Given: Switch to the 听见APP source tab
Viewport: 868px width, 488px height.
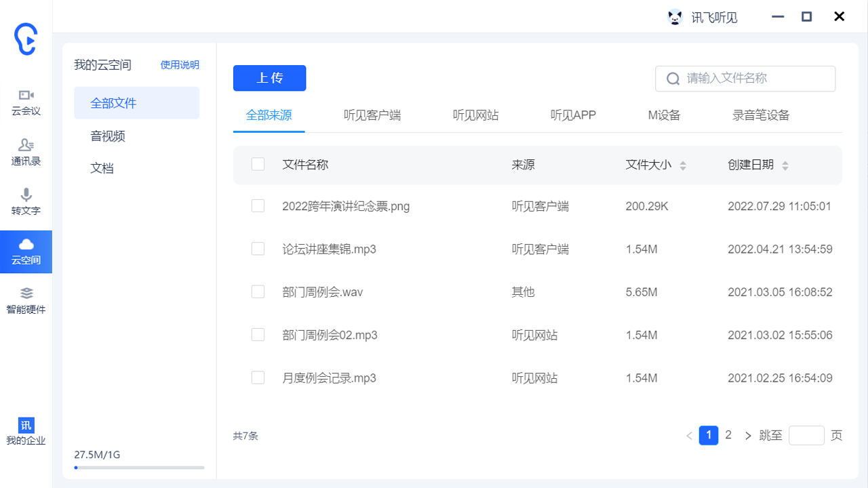Looking at the screenshot, I should click(574, 115).
